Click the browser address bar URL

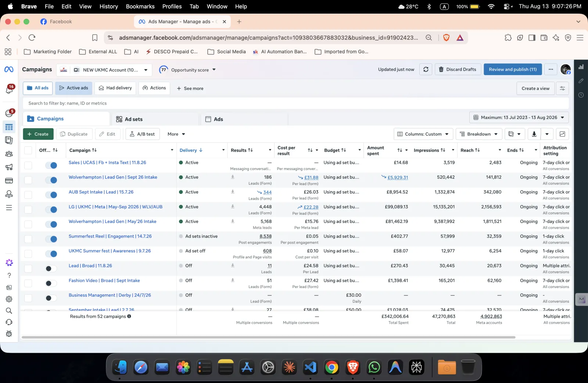268,38
